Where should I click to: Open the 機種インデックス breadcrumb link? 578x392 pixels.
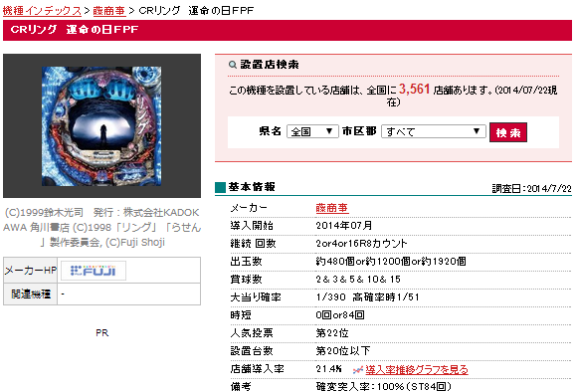(42, 11)
